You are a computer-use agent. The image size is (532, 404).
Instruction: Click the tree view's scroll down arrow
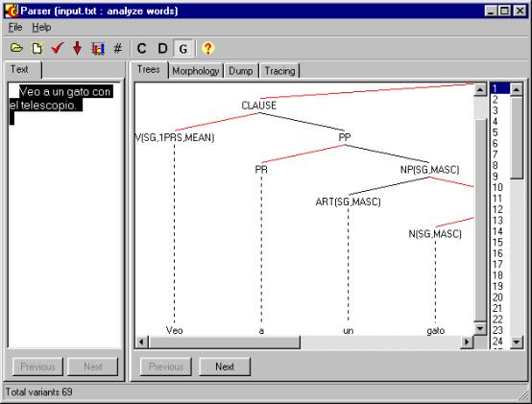(480, 328)
